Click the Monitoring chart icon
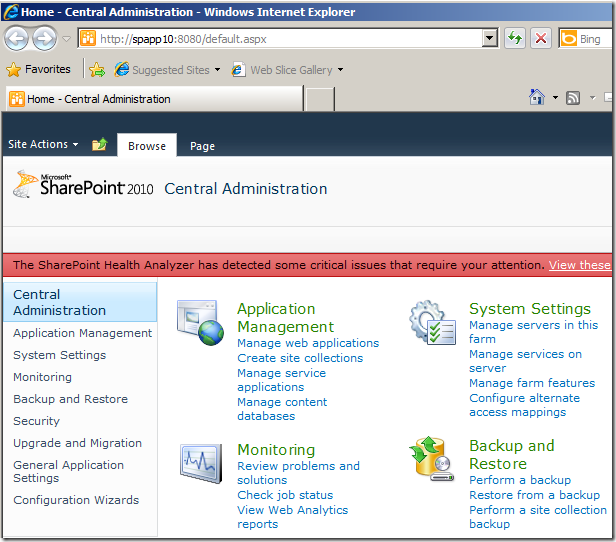 pos(201,463)
